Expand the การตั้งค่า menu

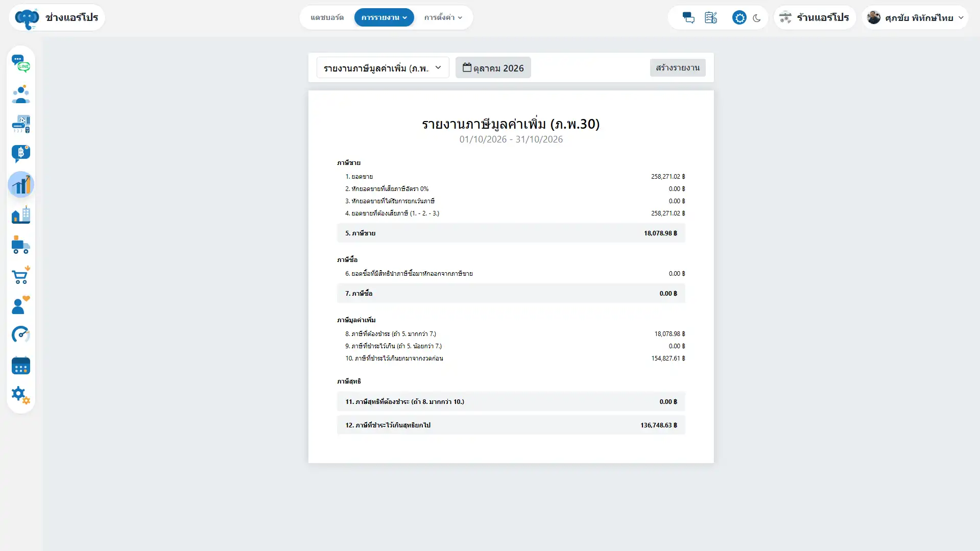(x=443, y=17)
